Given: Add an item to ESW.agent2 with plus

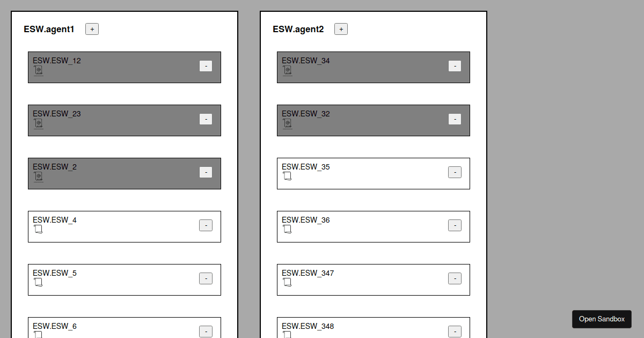Looking at the screenshot, I should tap(341, 29).
